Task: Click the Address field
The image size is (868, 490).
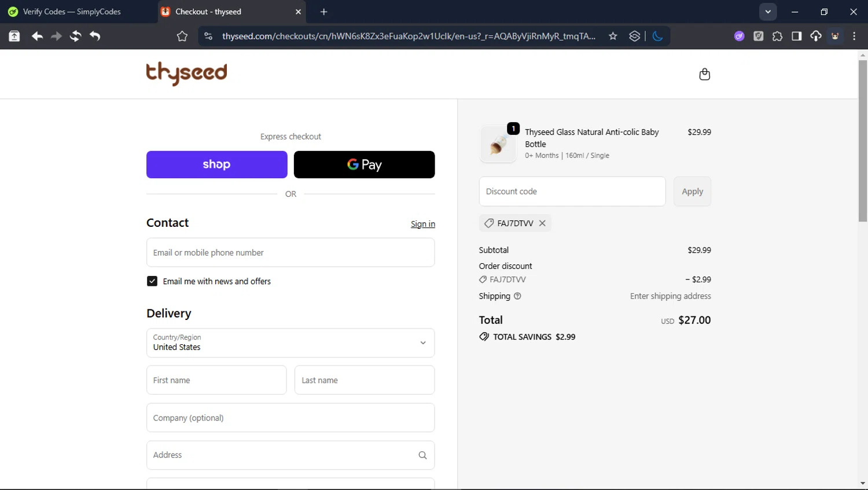Action: tap(290, 455)
